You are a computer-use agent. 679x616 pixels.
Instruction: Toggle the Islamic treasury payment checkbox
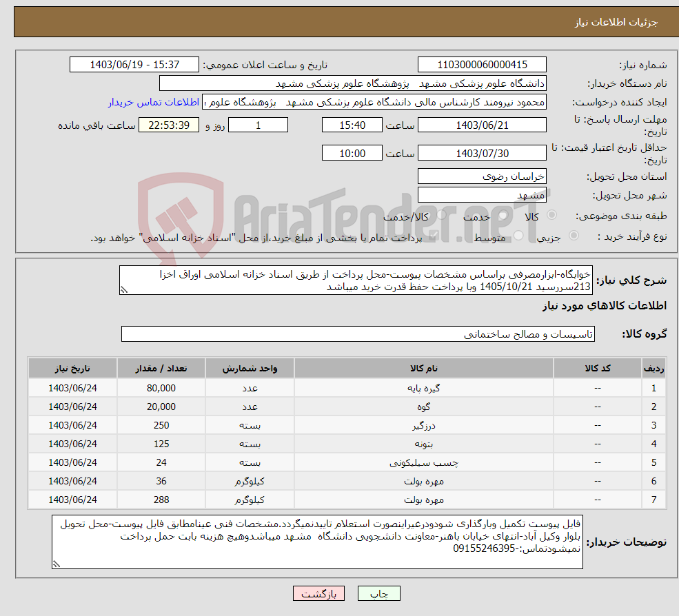[433, 236]
